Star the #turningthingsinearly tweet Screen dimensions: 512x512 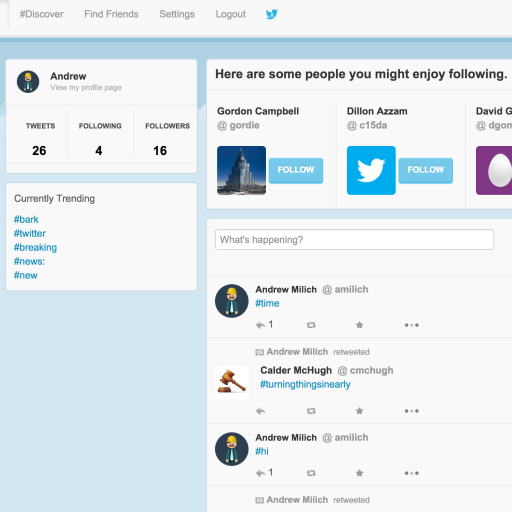click(359, 411)
